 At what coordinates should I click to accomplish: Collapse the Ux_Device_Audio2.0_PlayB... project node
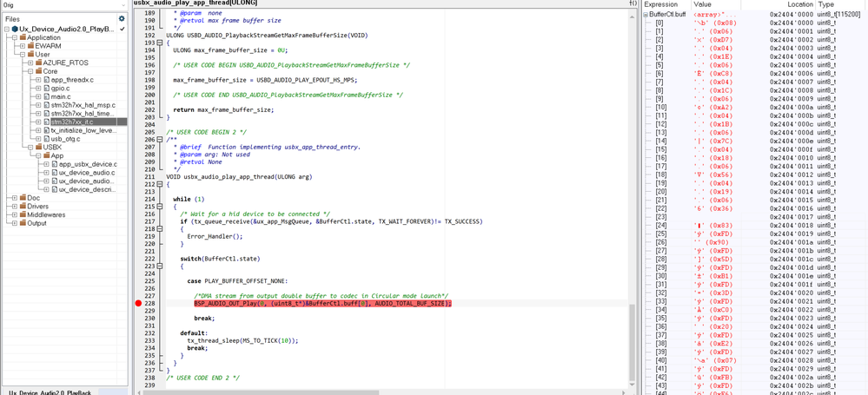[x=6, y=29]
